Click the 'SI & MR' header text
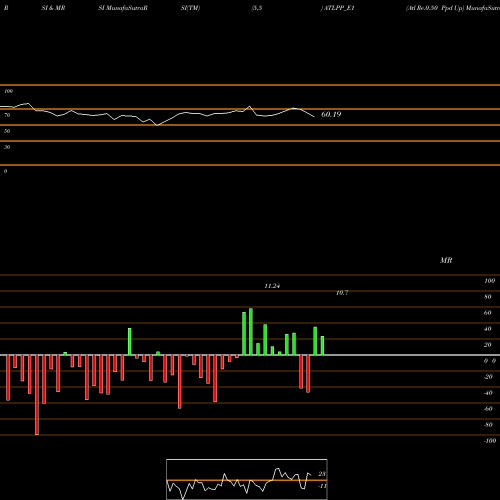 (x=53, y=8)
